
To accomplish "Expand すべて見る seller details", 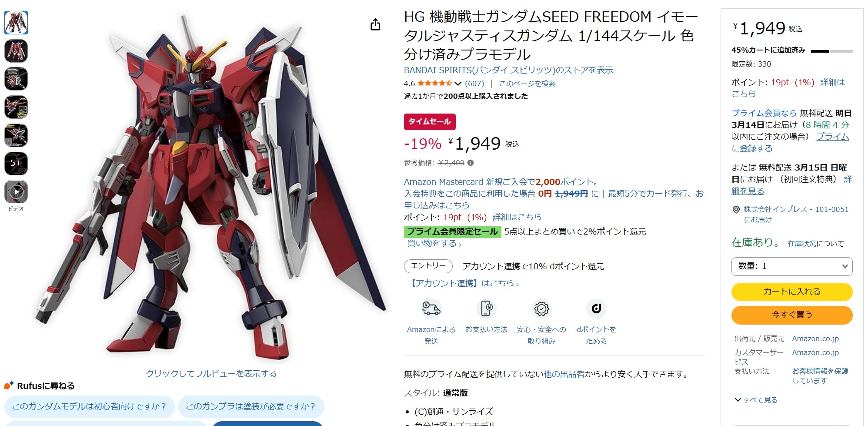I will click(x=756, y=400).
